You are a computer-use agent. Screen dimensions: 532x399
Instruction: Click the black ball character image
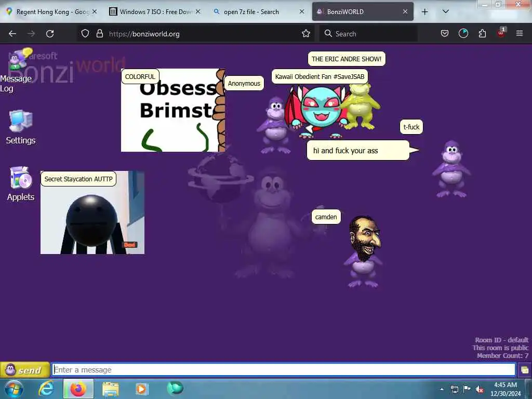pos(92,212)
